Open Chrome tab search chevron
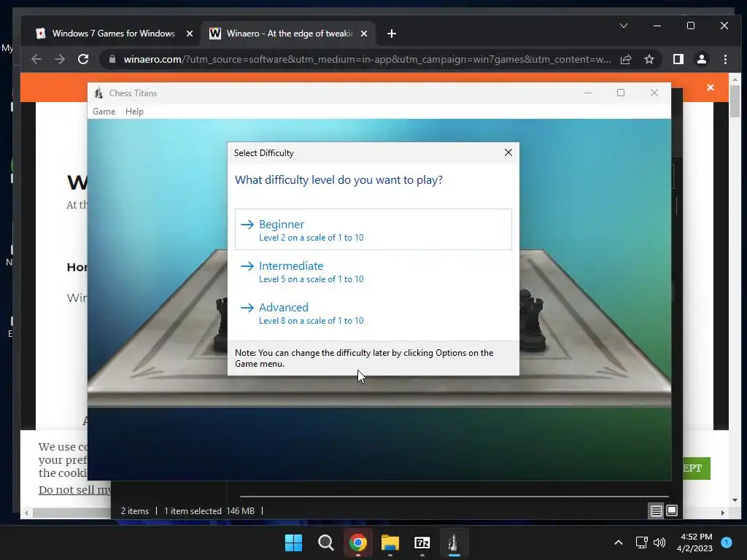Screen dimensions: 747x560 pyautogui.click(x=624, y=26)
